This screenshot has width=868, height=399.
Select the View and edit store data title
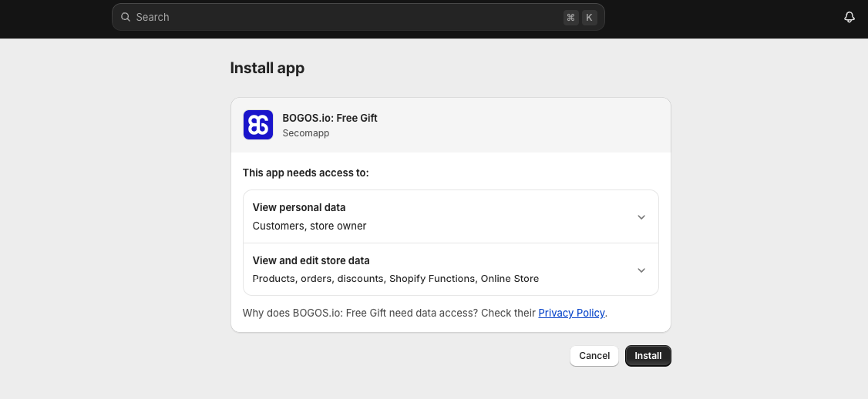click(x=311, y=260)
